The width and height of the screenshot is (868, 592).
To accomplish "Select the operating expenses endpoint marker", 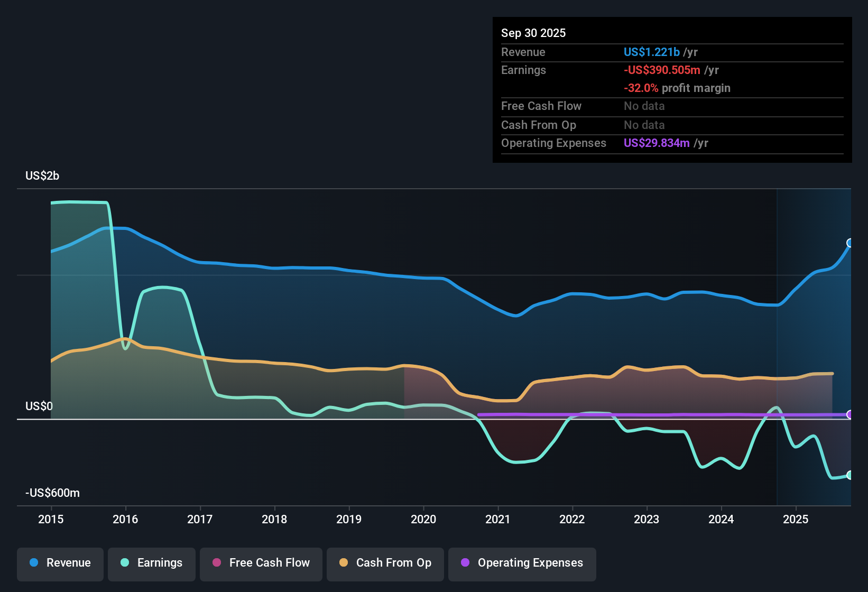I will (x=849, y=415).
